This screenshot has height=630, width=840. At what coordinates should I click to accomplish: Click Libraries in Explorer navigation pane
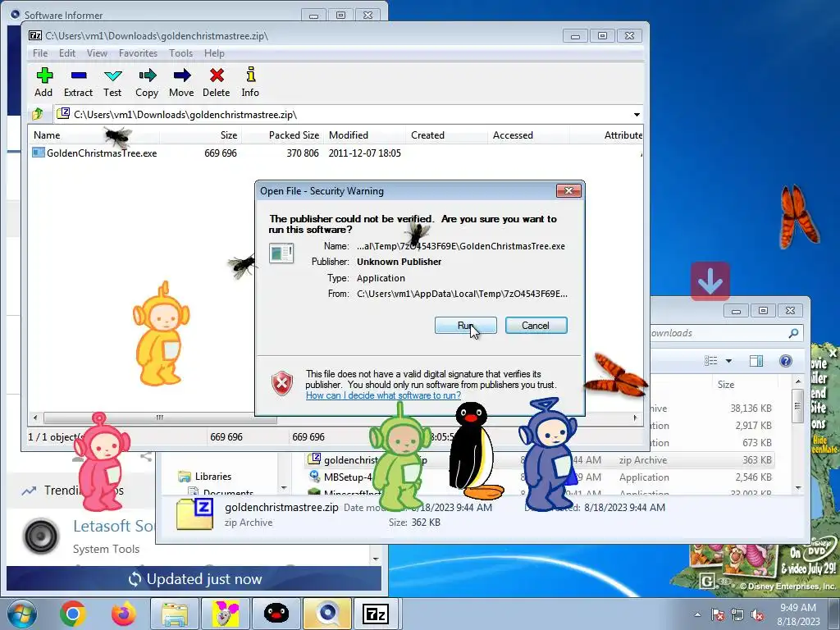[212, 477]
